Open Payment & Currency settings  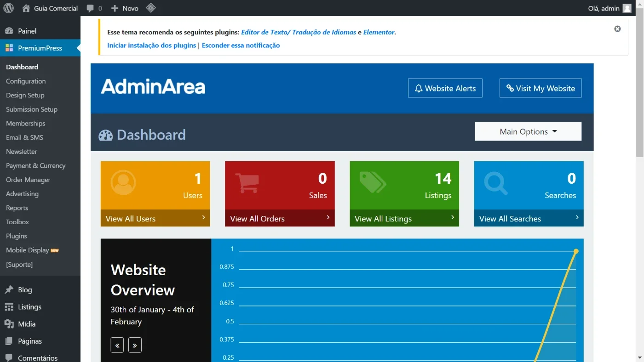click(35, 165)
